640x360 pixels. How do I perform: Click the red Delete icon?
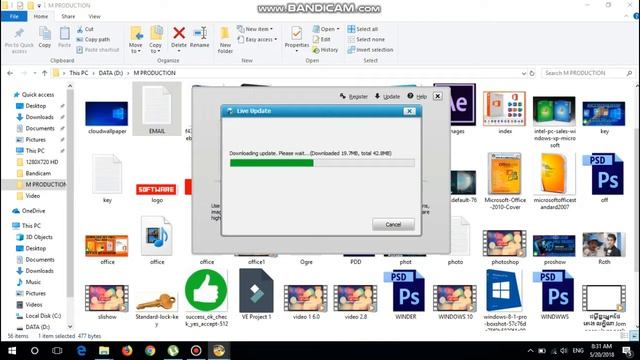tap(179, 33)
